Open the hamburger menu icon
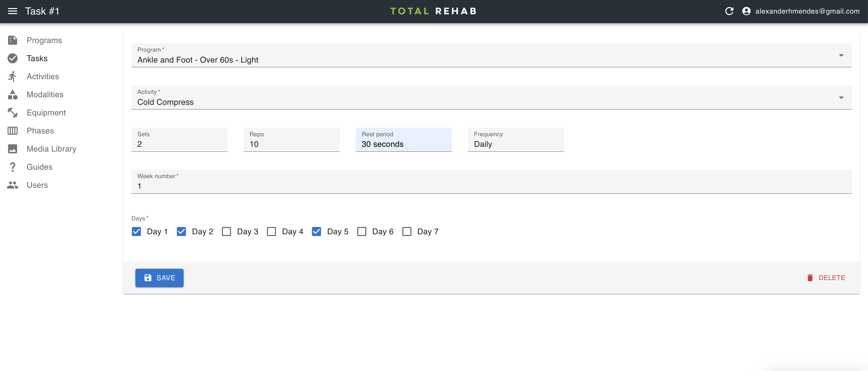The height and width of the screenshot is (371, 868). click(13, 11)
